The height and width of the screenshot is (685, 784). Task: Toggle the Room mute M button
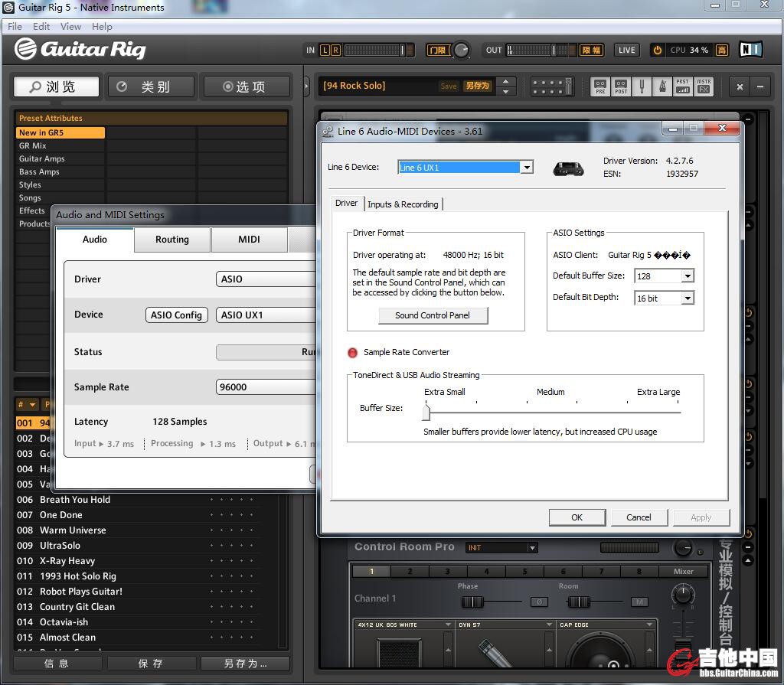point(639,602)
